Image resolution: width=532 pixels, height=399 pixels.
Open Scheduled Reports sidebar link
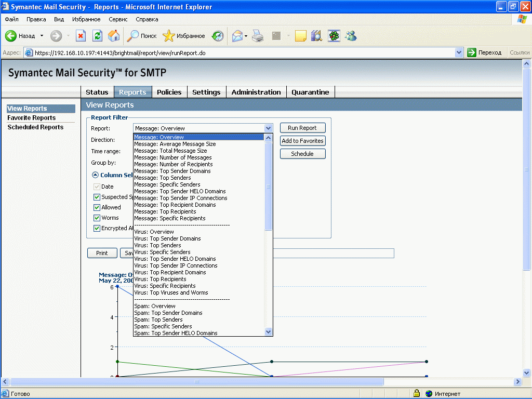pyautogui.click(x=35, y=127)
